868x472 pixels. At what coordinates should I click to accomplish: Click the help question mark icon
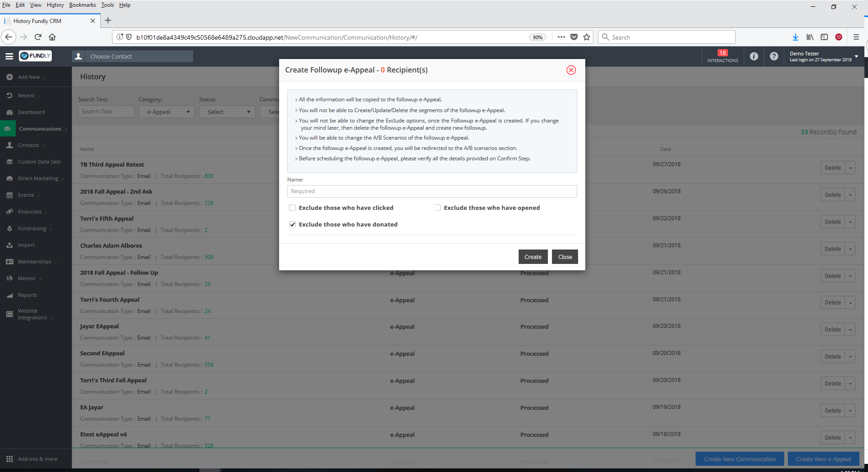click(773, 56)
